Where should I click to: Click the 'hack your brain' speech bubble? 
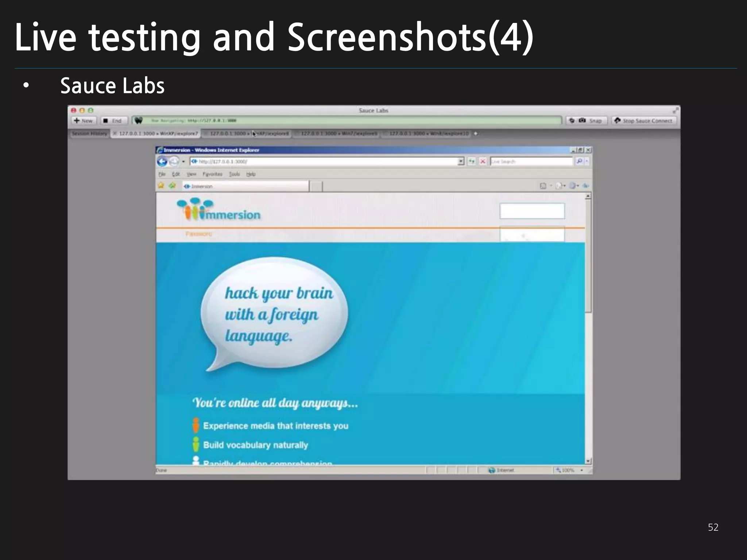tap(274, 314)
